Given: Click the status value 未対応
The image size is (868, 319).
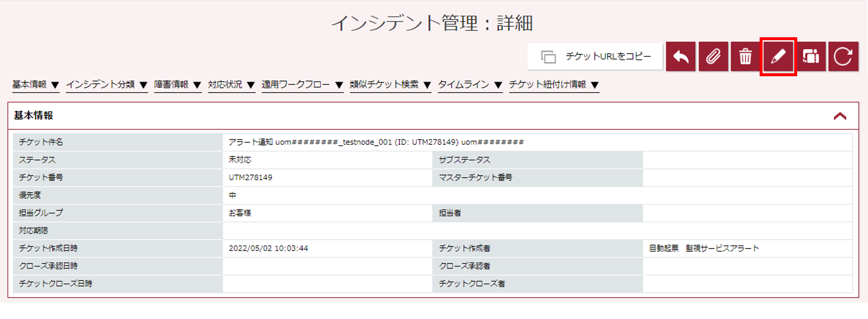Looking at the screenshot, I should [240, 160].
